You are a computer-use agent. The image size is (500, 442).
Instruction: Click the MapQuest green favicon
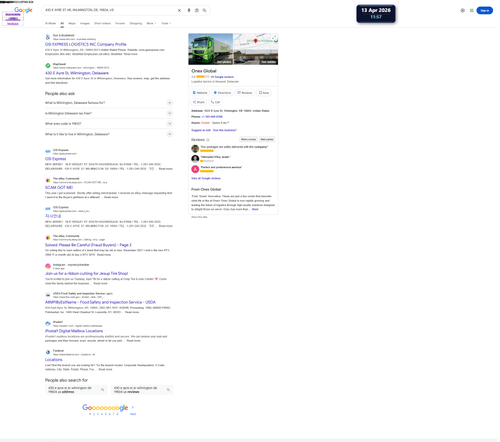[48, 66]
